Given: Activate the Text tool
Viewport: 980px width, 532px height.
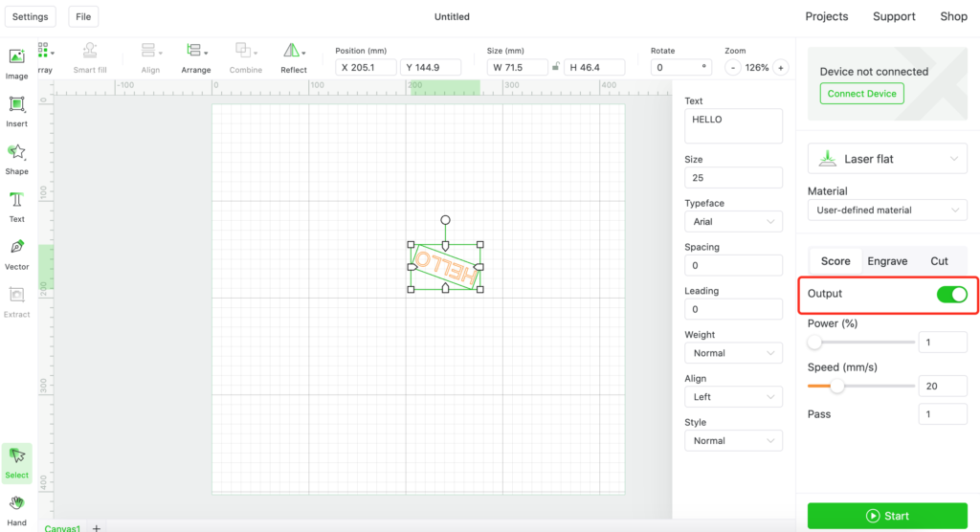Looking at the screenshot, I should point(17,207).
